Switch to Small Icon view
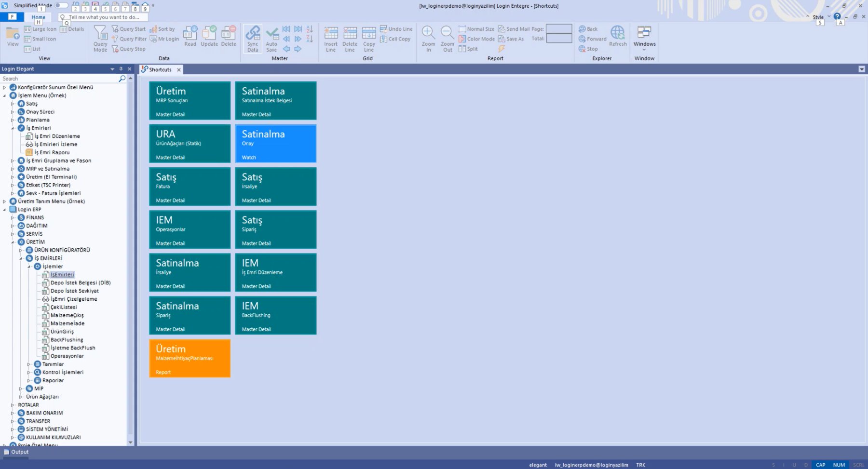Screen dimensions: 868x469 pyautogui.click(x=40, y=39)
